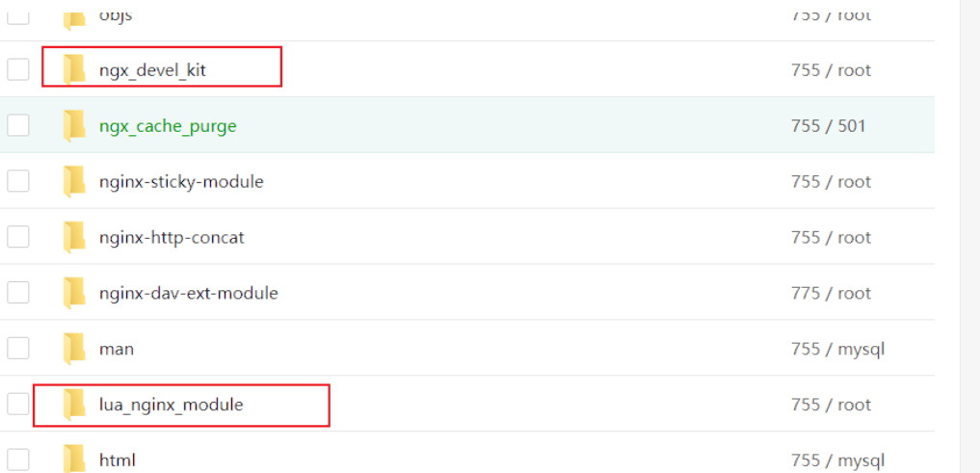Open the lua_nginx_module folder name
Screen dimensions: 980x473
point(172,405)
